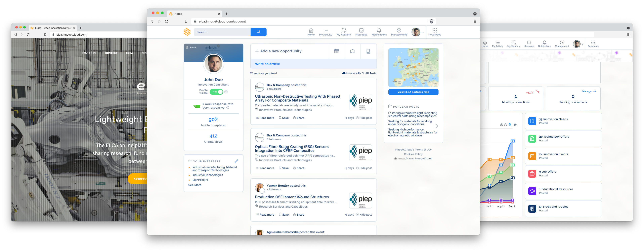Screen dimensions: 644x252
Task: Click CONTEXT menu in left window
Action: [111, 53]
